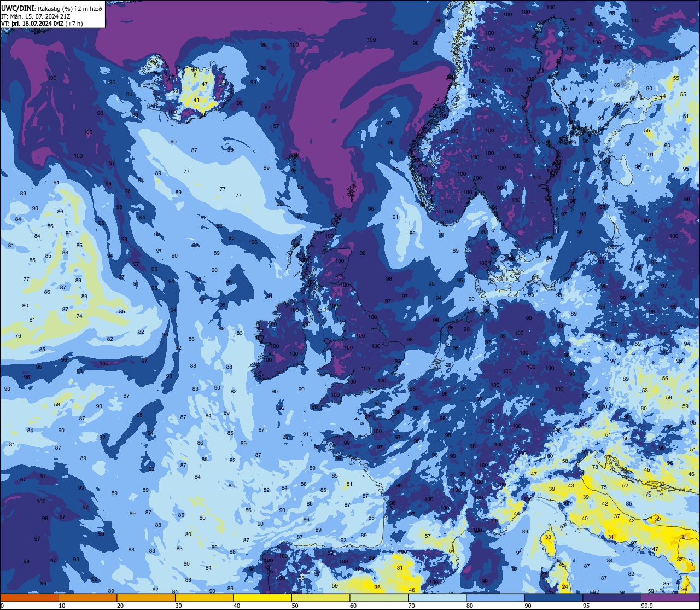Click the pale green legend band between 60 and 70
The width and height of the screenshot is (700, 610).
pyautogui.click(x=379, y=597)
